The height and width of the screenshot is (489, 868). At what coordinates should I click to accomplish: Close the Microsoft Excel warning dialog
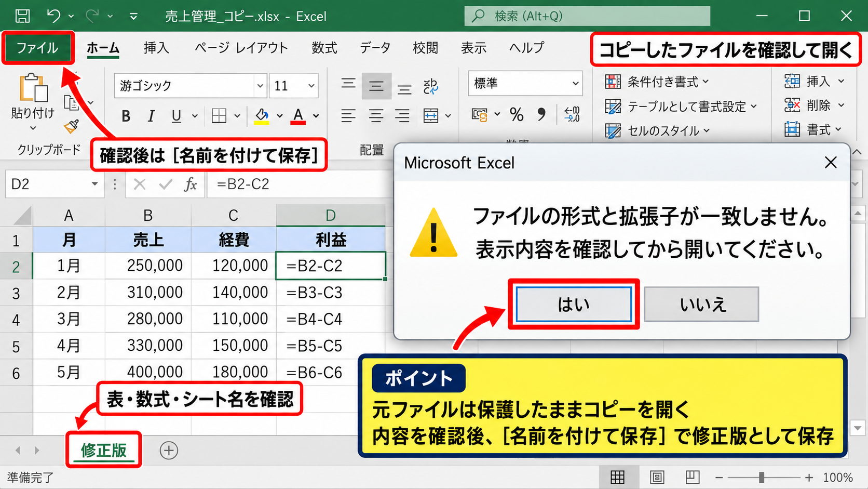[x=831, y=163]
